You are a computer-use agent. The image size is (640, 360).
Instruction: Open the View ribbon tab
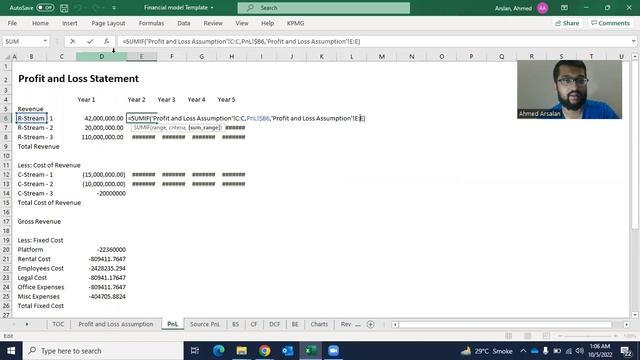click(242, 23)
